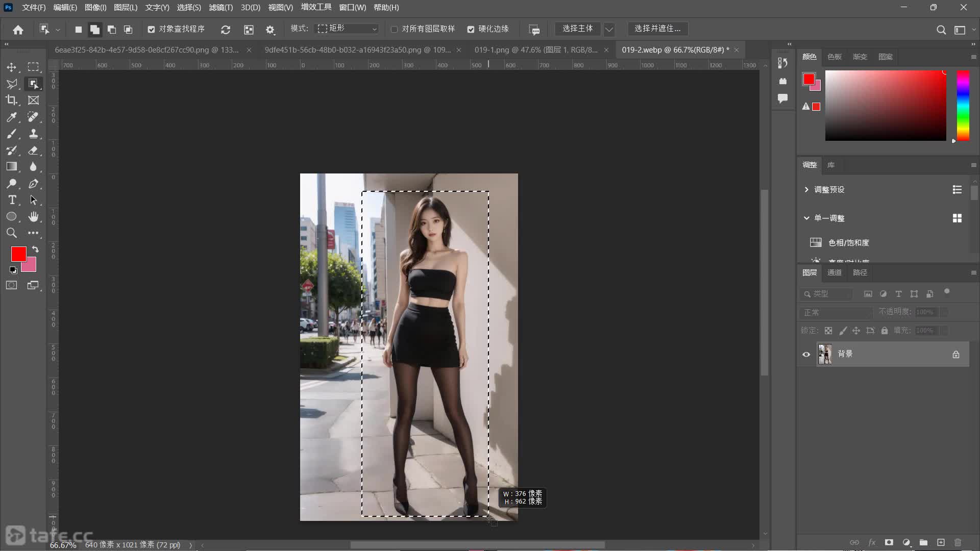Create new fill or adjustment layer button
Image resolution: width=980 pixels, height=551 pixels.
906,542
